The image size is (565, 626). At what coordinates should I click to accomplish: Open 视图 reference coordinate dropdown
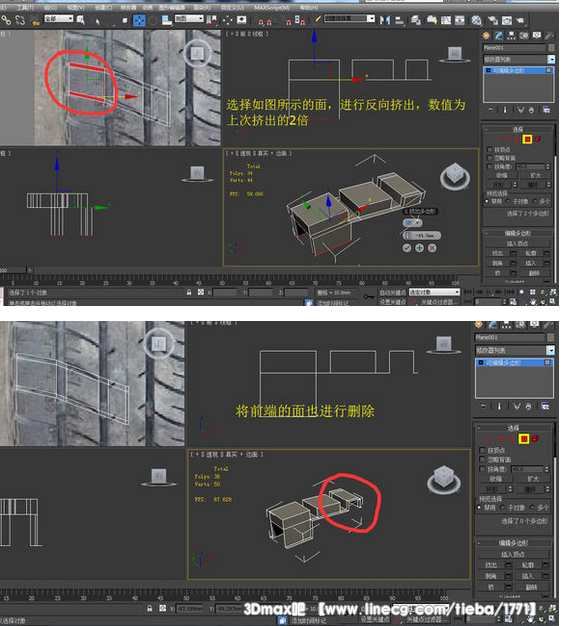click(189, 18)
